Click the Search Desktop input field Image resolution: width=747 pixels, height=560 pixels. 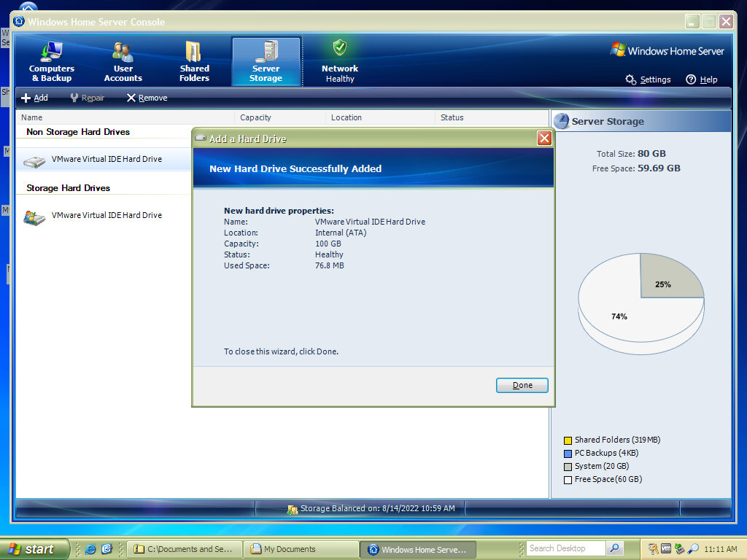[565, 548]
